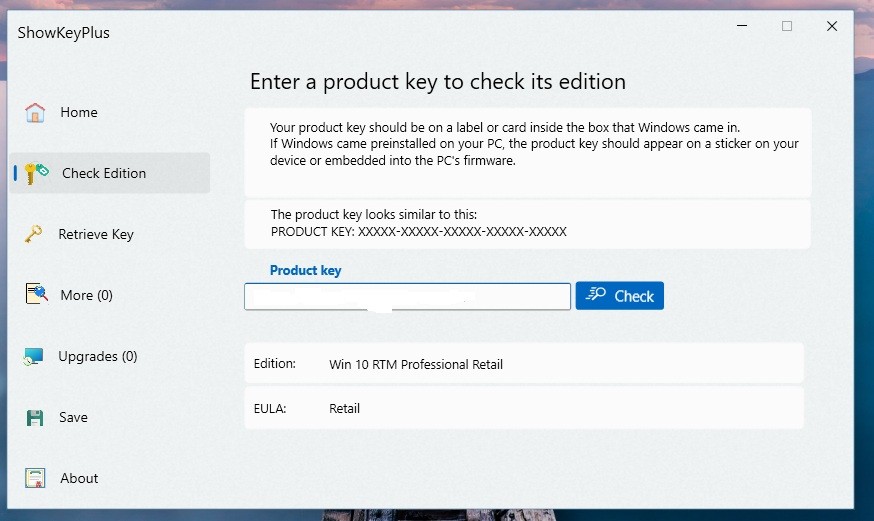
Task: Click the Home house icon
Action: point(35,113)
